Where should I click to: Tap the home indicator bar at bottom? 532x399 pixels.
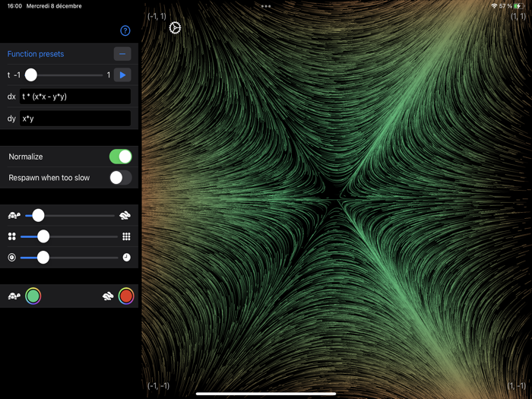(x=266, y=394)
